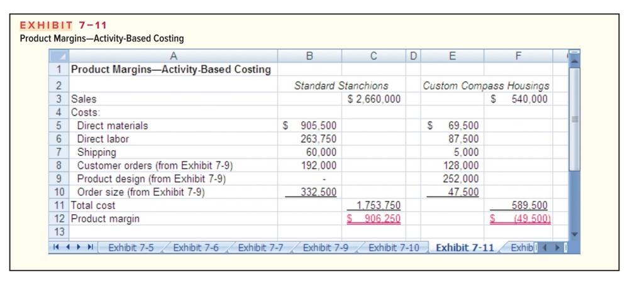Select row 5 header

[58, 126]
